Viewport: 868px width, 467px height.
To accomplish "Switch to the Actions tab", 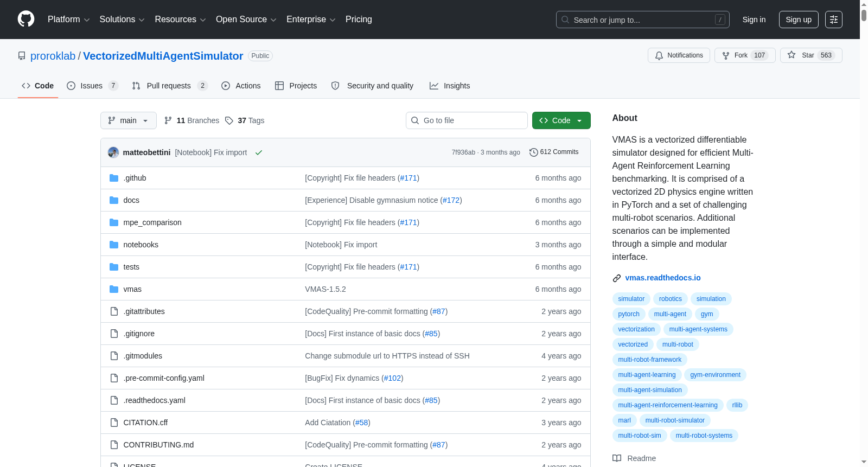I will [x=241, y=86].
